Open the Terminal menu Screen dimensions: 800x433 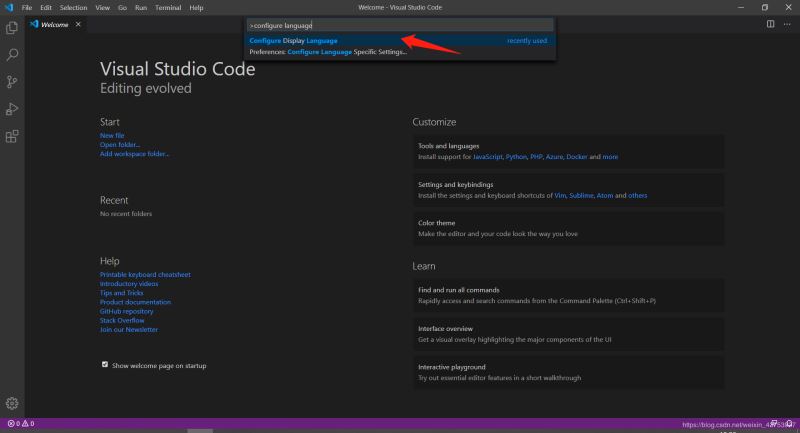click(x=168, y=7)
